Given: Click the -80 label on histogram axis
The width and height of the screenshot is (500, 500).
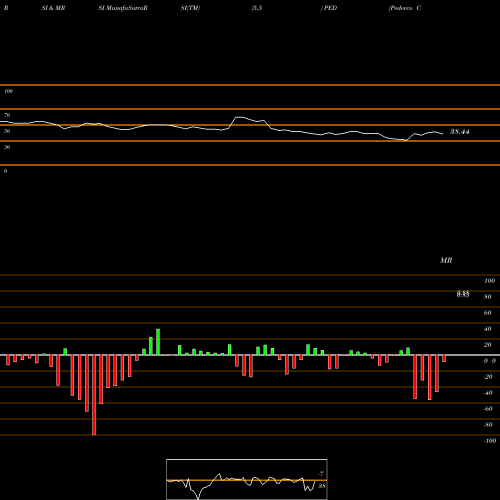Looking at the screenshot, I should click(488, 425).
